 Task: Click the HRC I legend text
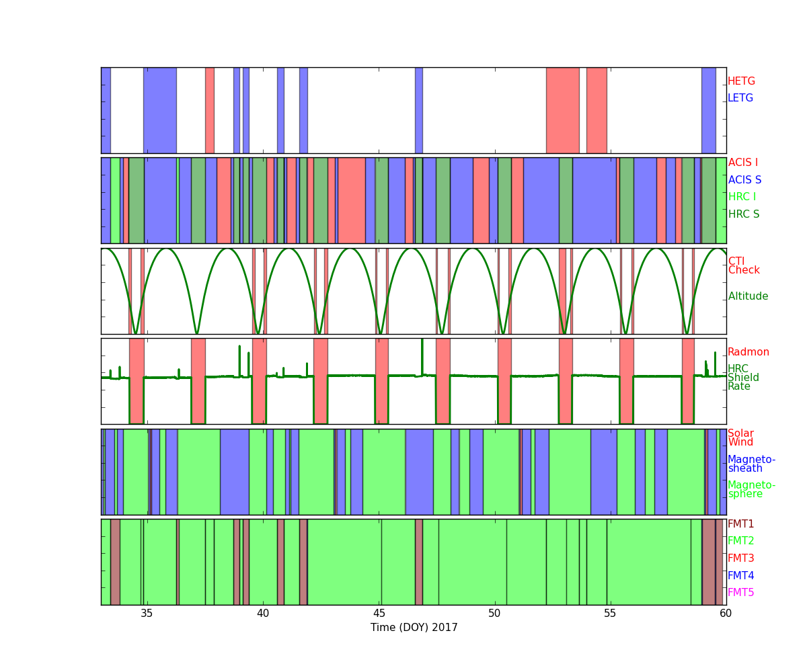(x=742, y=197)
